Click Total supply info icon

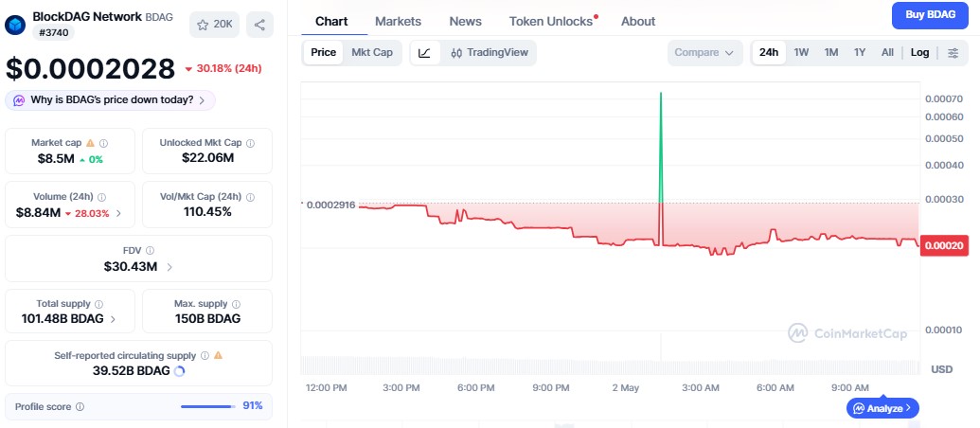tap(98, 304)
